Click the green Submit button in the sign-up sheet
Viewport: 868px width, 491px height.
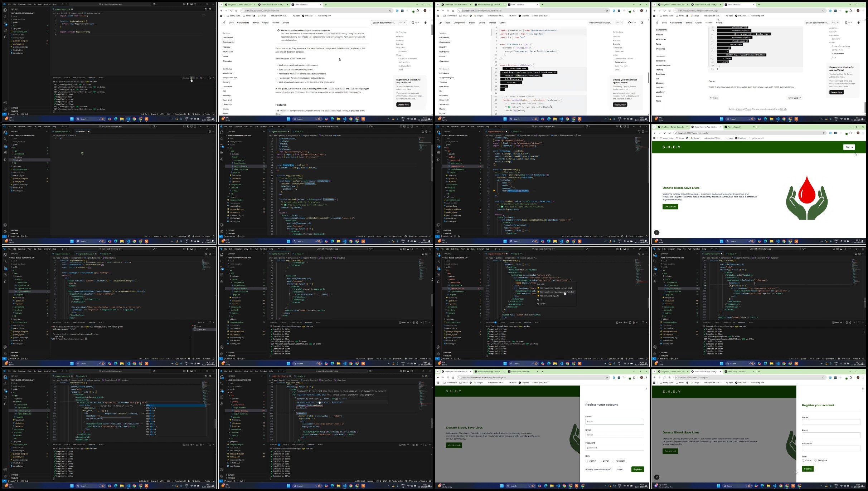[808, 468]
